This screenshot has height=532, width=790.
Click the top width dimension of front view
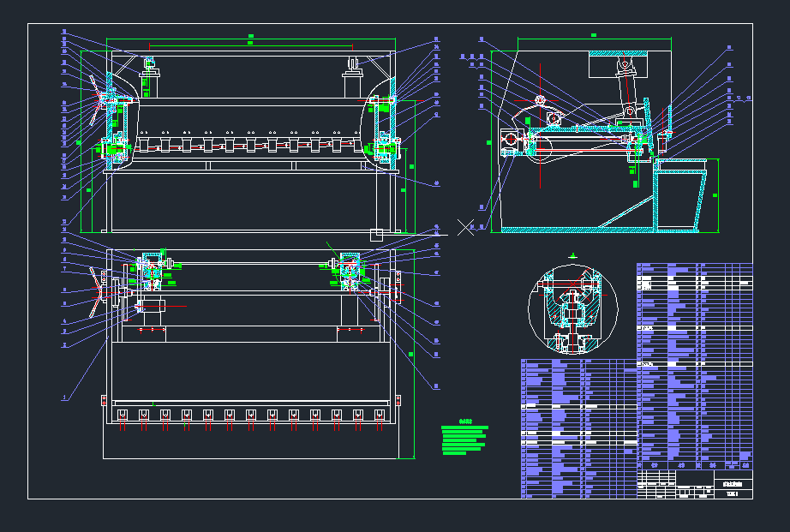tap(250, 38)
